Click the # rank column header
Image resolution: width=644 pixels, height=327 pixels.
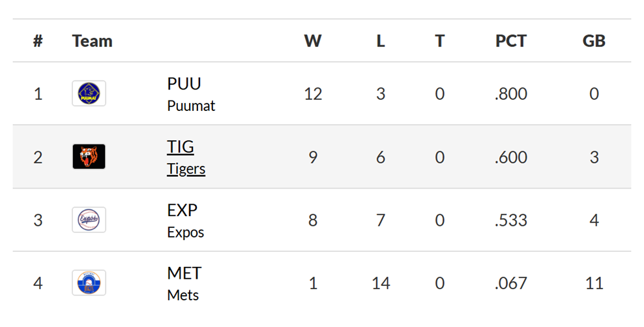(x=38, y=41)
